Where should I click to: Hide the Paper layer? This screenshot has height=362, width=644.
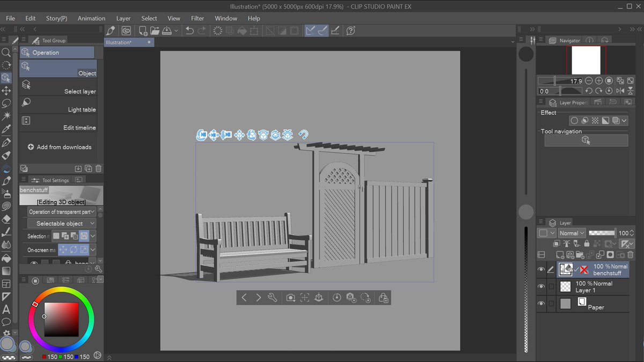541,304
